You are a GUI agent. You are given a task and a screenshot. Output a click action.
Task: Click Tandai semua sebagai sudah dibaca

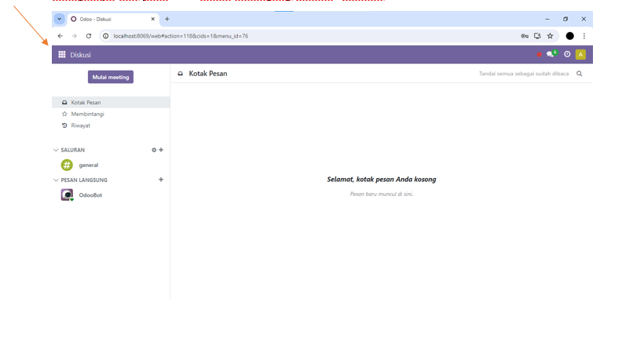pos(524,74)
